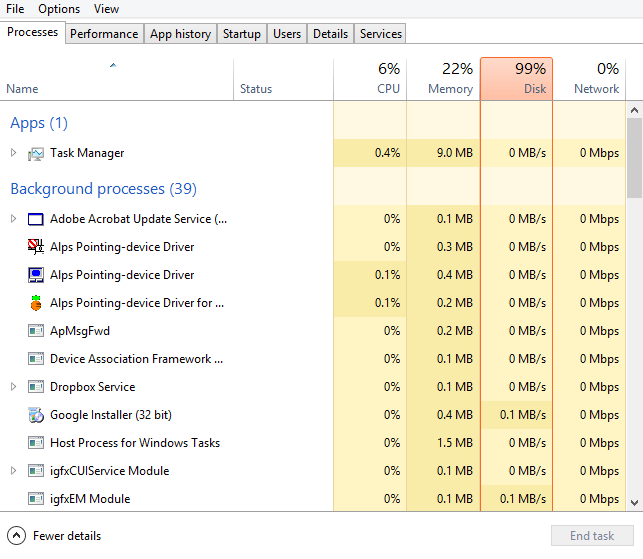Switch to the Performance tab
The image size is (643, 559).
(104, 34)
